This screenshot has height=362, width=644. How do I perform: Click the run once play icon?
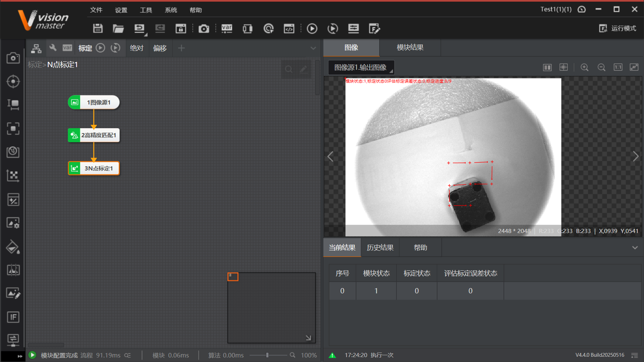point(312,29)
